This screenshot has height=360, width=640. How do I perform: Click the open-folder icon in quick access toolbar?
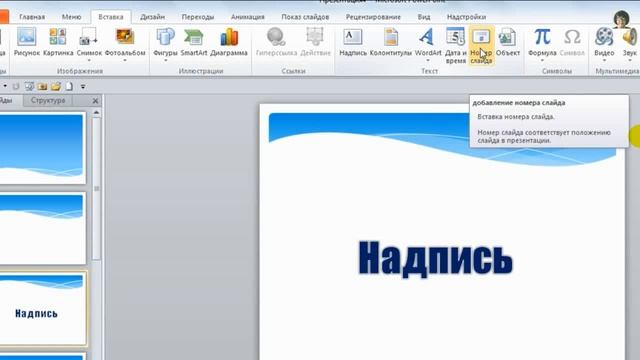[x=56, y=87]
